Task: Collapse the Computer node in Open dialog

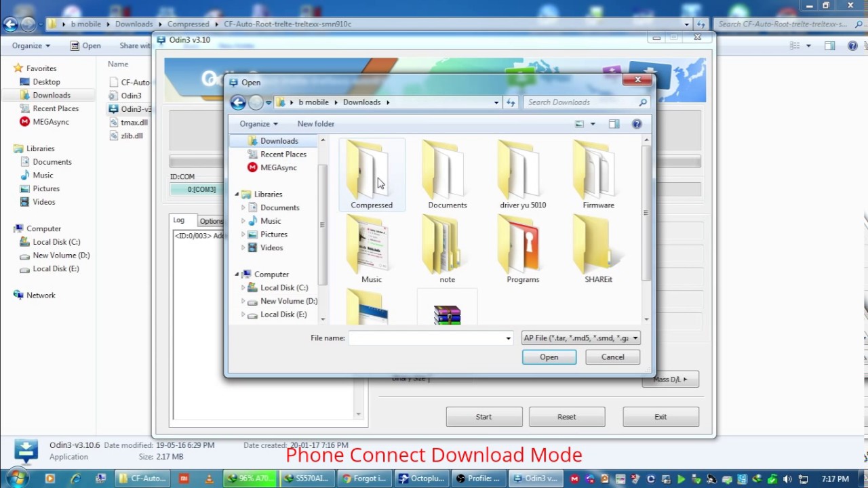Action: pos(237,274)
